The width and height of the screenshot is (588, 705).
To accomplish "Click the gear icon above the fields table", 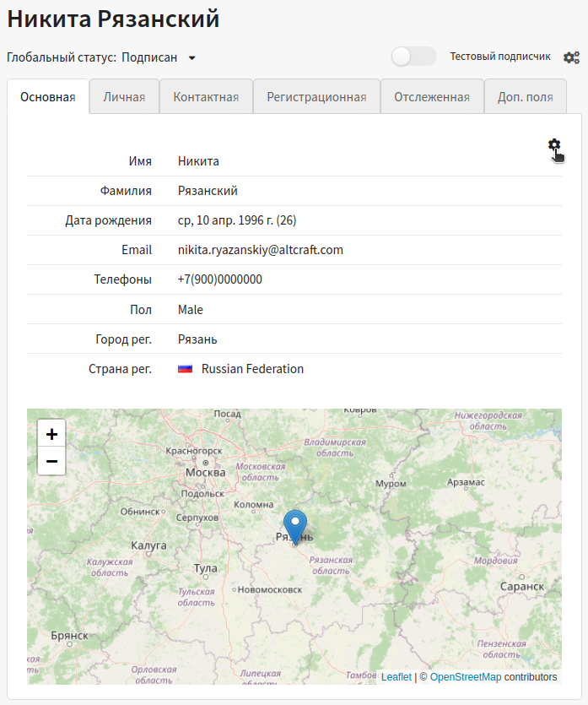I will [554, 144].
